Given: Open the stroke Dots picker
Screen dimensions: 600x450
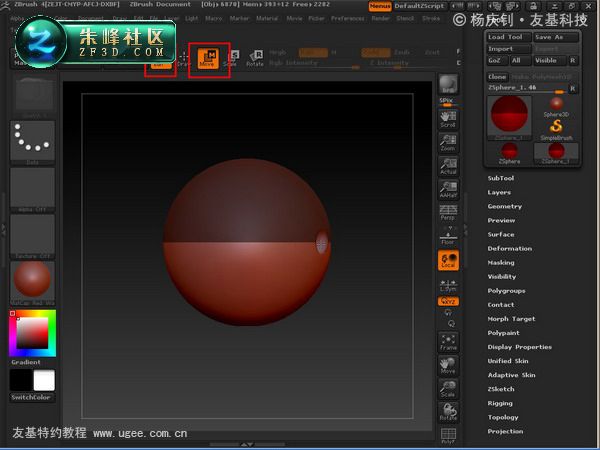Looking at the screenshot, I should [x=33, y=143].
